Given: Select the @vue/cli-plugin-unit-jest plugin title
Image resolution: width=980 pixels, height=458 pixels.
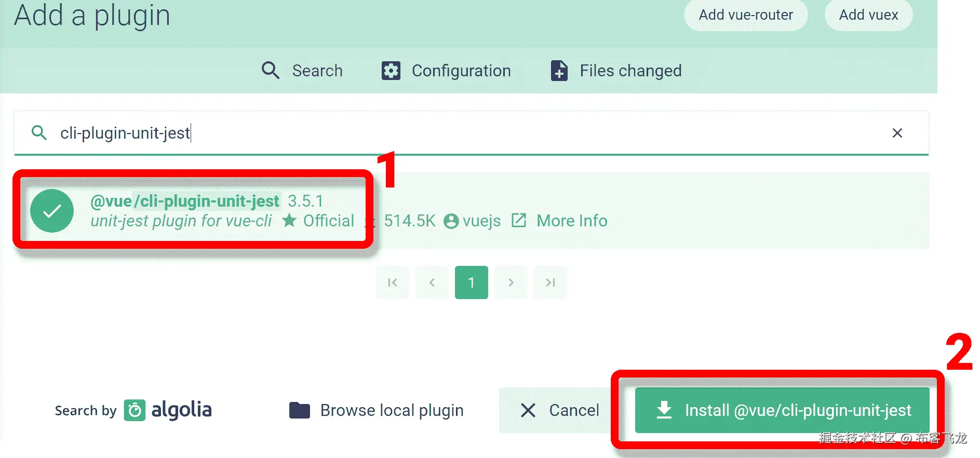Looking at the screenshot, I should (x=185, y=201).
